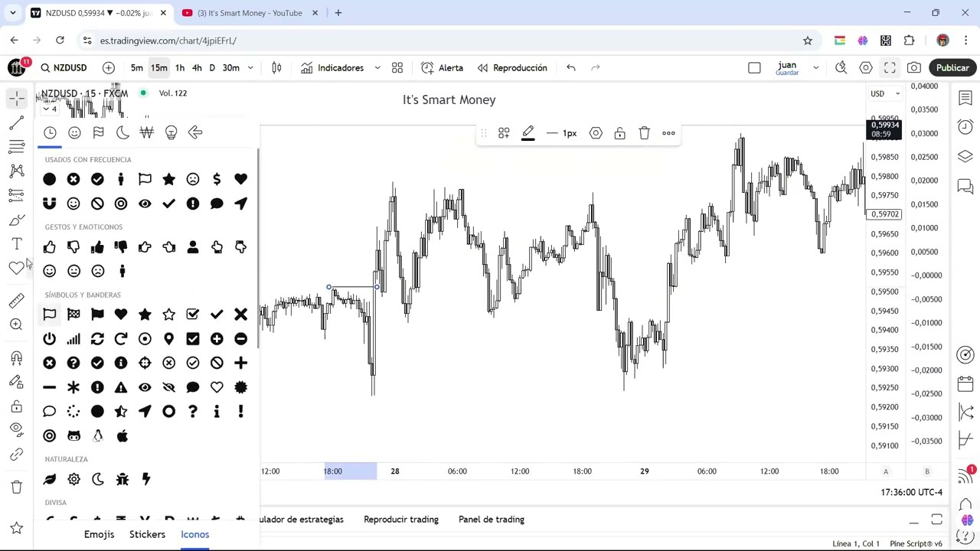Open the Reproducir trading tab
The height and width of the screenshot is (551, 980).
coord(401,520)
